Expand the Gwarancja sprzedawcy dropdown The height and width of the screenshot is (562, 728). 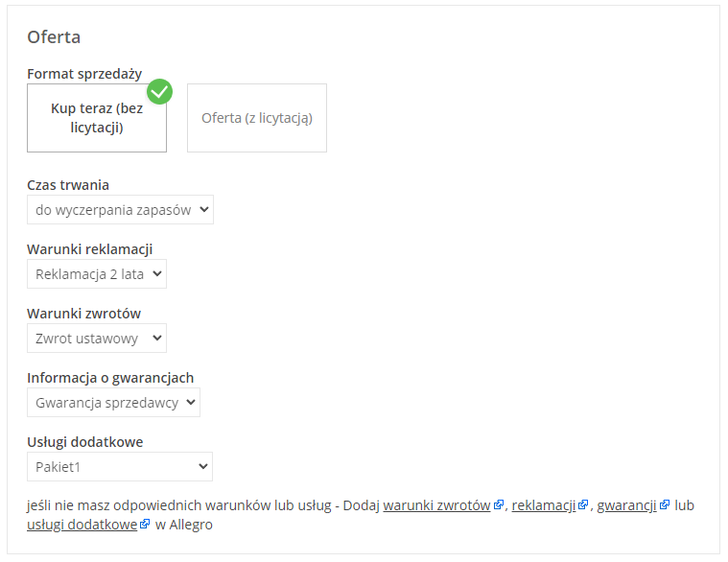coord(113,402)
